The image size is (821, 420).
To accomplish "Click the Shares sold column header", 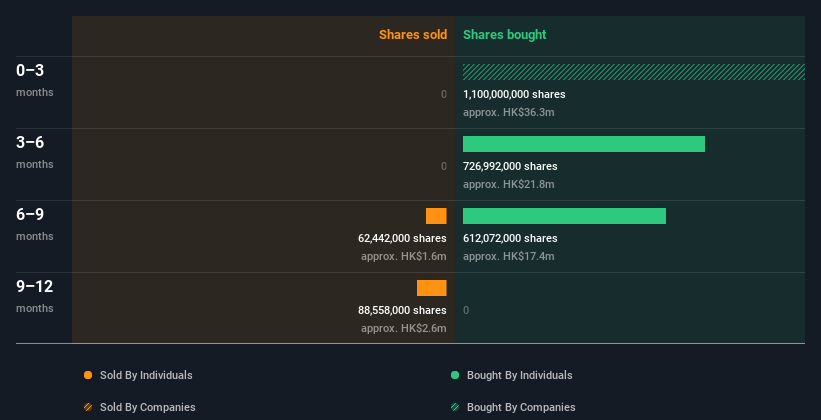I will (x=413, y=35).
